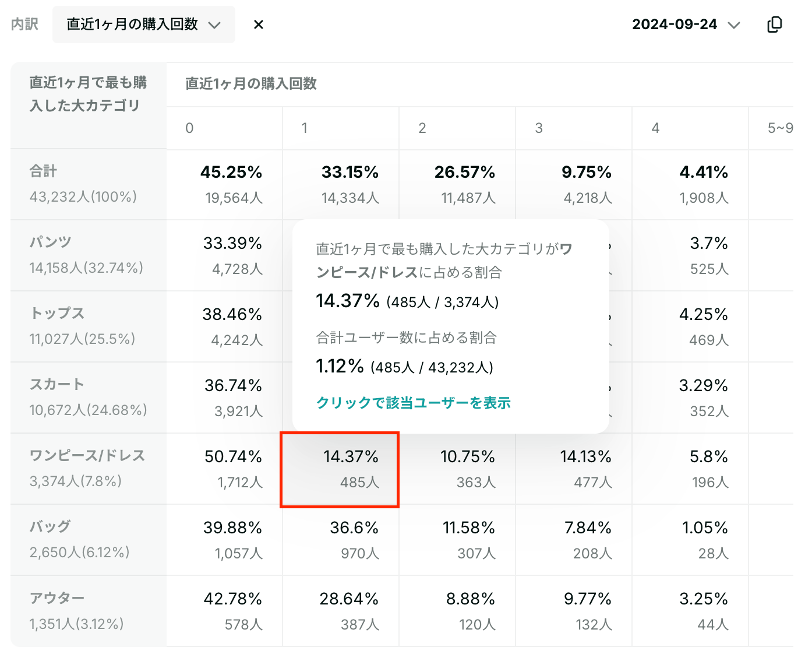Open the 直近1ヶ月の購入回数 breakdown dropdown
The image size is (812, 661).
click(x=144, y=24)
